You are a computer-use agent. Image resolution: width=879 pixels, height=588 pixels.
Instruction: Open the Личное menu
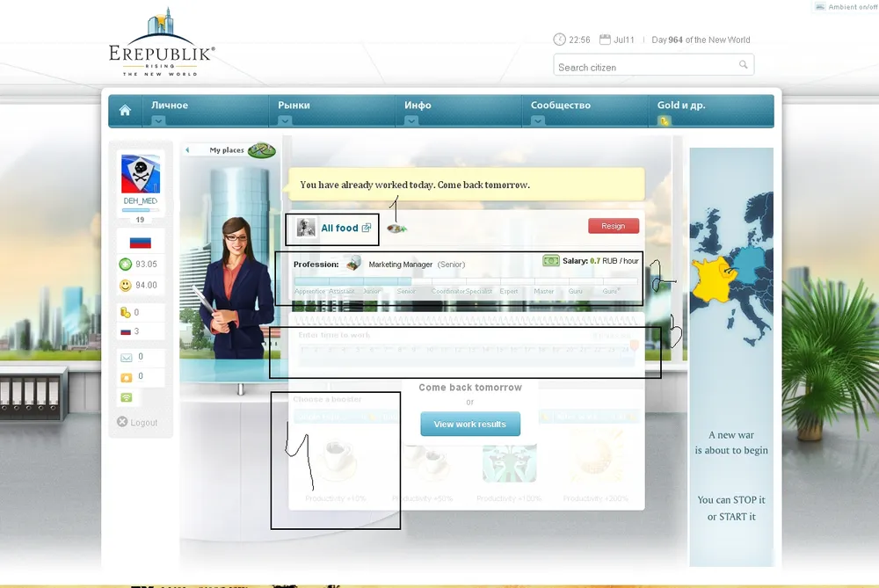pyautogui.click(x=170, y=105)
